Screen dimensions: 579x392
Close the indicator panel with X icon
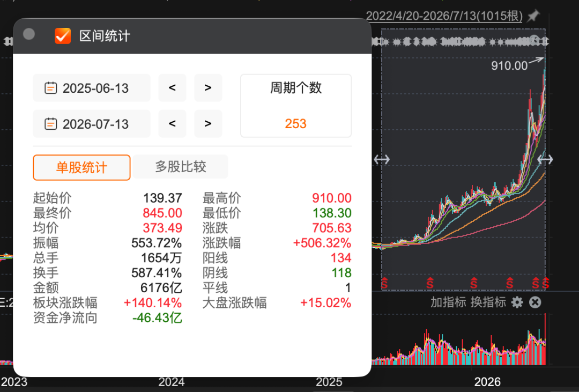(535, 302)
